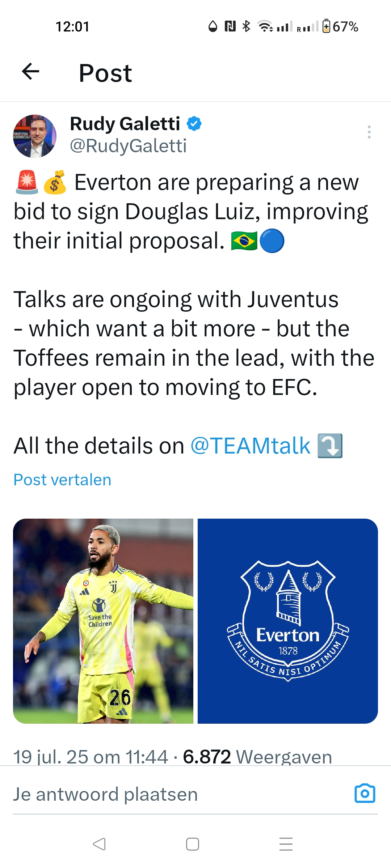This screenshot has height=868, width=391.
Task: Tap Post vertalen to translate
Action: coord(62,480)
